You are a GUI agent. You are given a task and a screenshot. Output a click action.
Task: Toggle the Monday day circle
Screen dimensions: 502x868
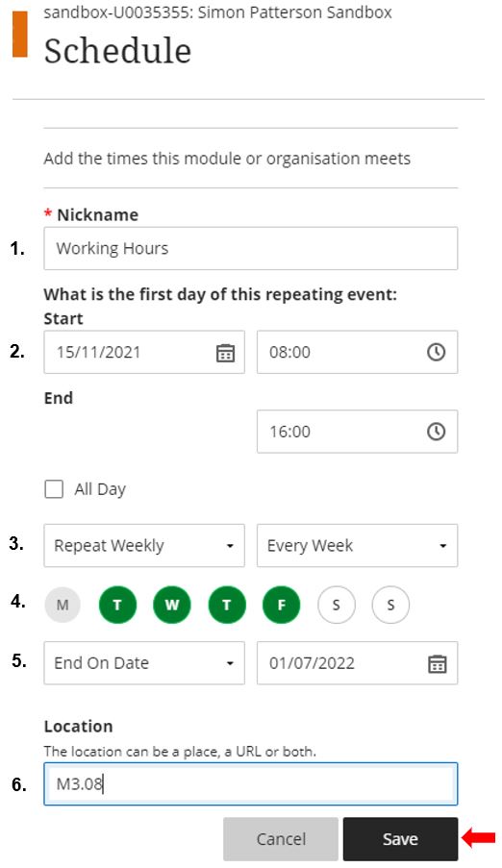click(x=63, y=605)
